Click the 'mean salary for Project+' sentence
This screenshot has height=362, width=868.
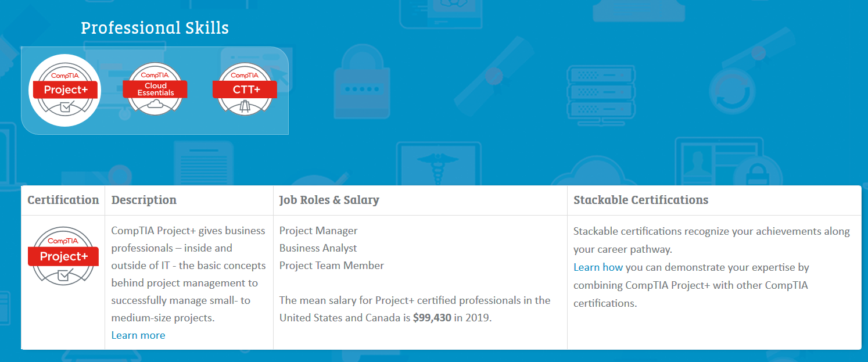415,300
